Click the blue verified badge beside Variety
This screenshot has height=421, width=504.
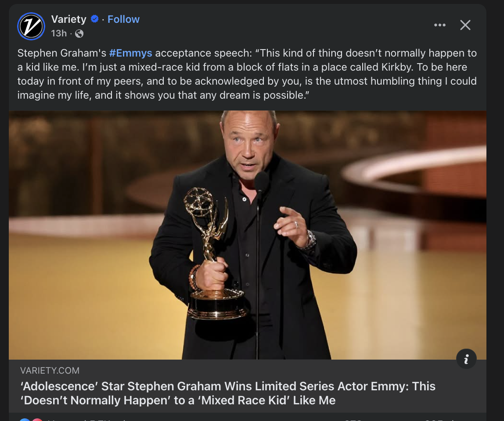[94, 19]
